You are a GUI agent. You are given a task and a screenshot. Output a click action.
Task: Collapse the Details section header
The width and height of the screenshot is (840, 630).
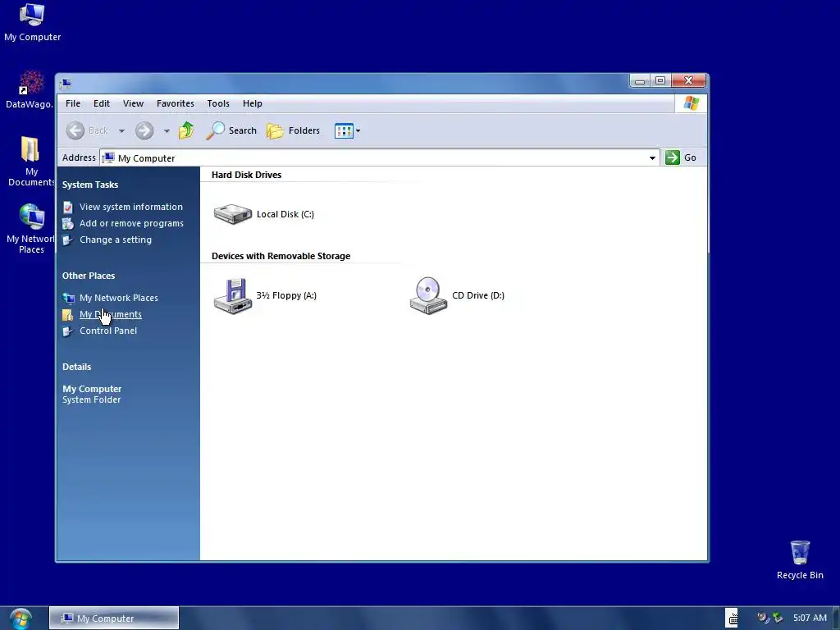76,367
